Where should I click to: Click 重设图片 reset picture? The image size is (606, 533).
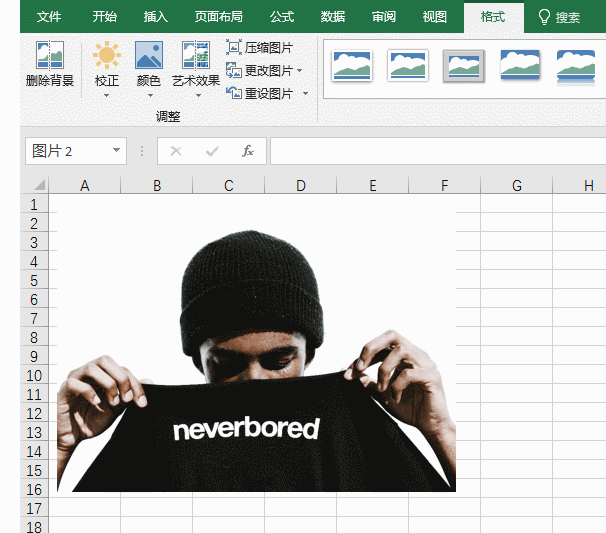coord(260,93)
